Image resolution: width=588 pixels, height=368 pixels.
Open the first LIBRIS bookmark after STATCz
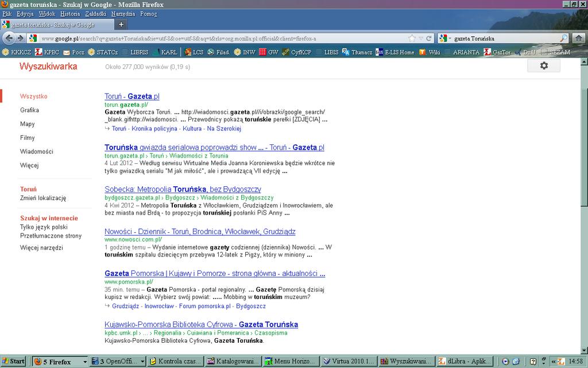click(x=136, y=52)
